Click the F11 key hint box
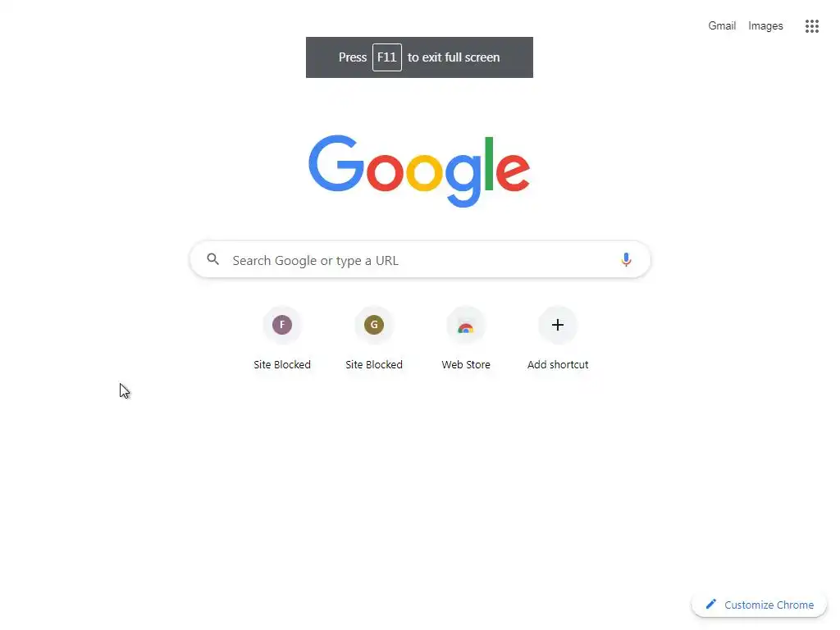 (387, 57)
